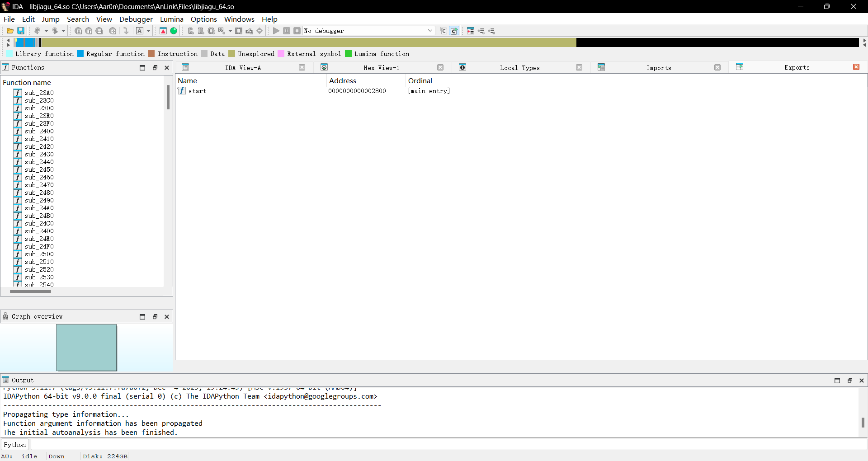This screenshot has width=868, height=461.
Task: Click the Imports tab icon
Action: (601, 67)
